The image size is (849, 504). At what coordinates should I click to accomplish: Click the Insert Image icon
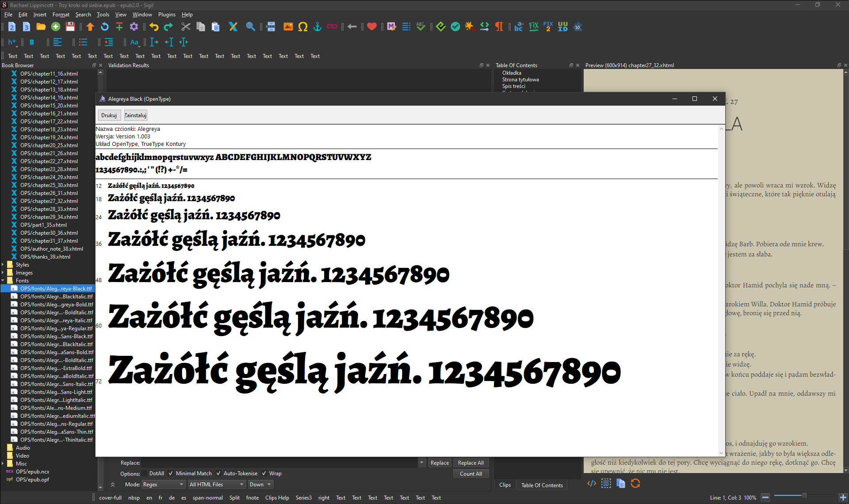pyautogui.click(x=288, y=27)
